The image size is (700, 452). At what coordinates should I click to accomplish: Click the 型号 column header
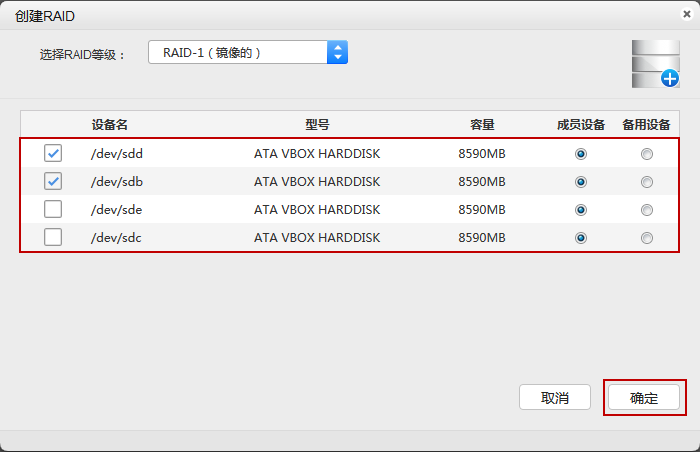tap(317, 125)
